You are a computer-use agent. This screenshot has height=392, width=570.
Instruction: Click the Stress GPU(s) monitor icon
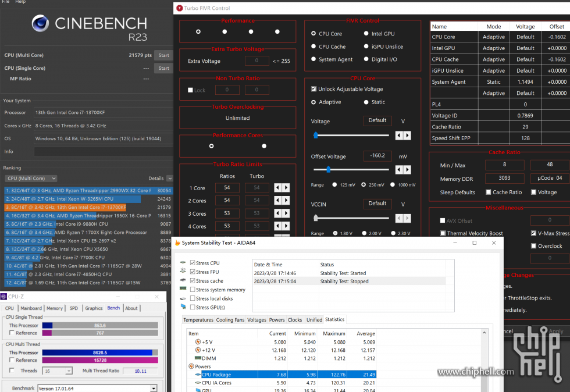coord(183,307)
